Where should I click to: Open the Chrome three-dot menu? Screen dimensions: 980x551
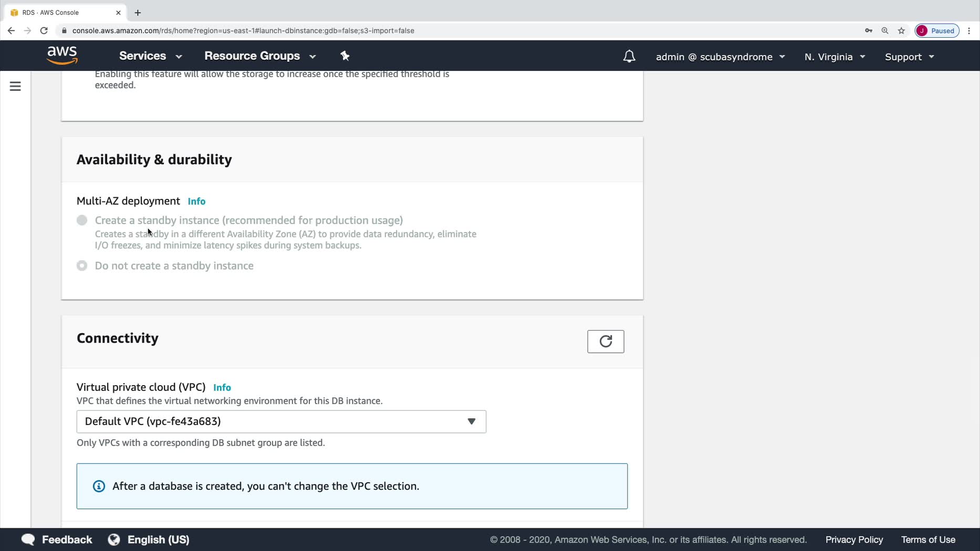click(969, 30)
